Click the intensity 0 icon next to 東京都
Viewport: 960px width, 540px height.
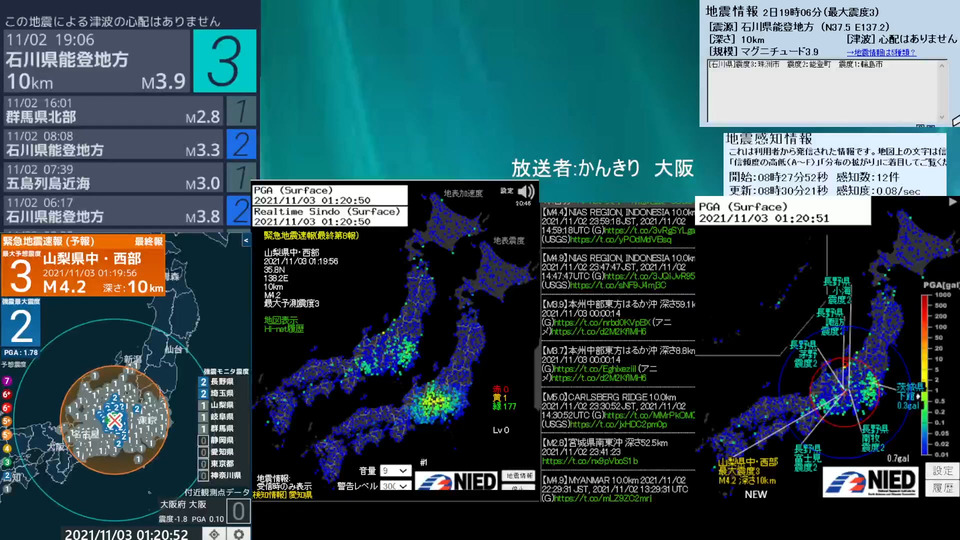(203, 463)
